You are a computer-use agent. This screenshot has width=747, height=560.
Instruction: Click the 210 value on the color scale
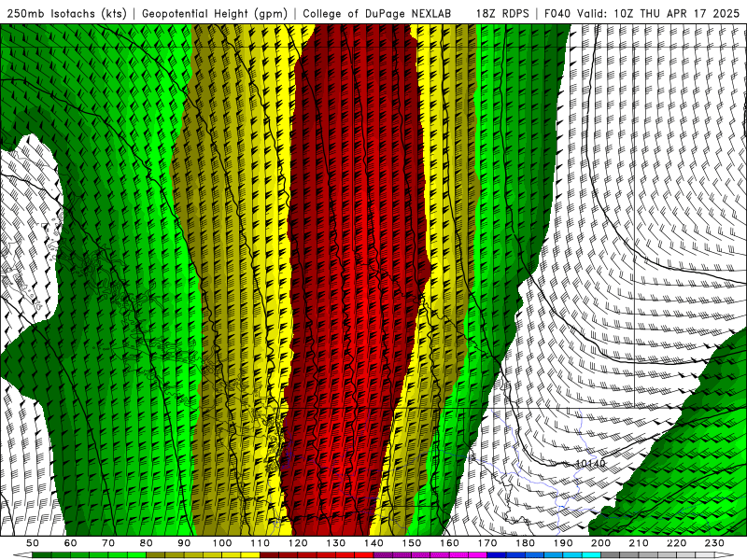pyautogui.click(x=639, y=543)
